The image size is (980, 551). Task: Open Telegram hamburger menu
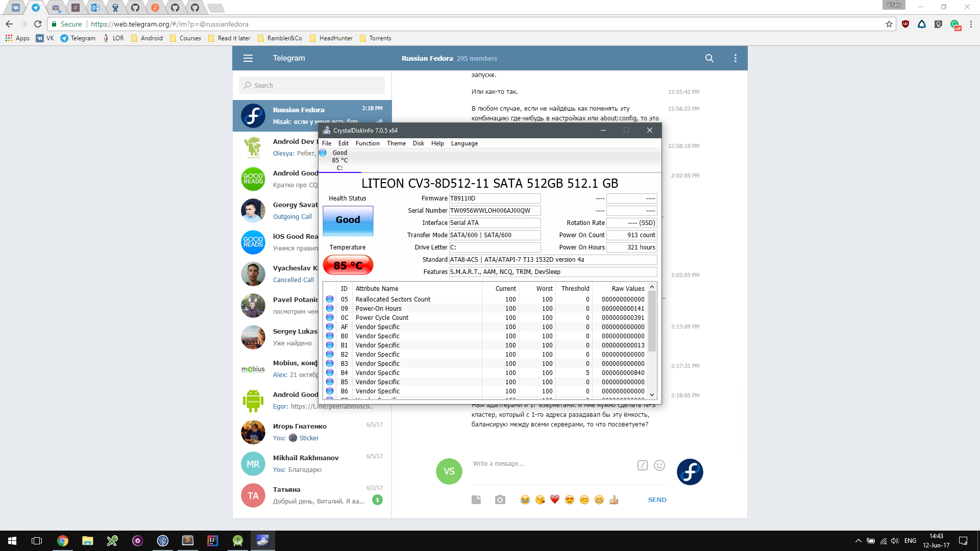point(248,58)
